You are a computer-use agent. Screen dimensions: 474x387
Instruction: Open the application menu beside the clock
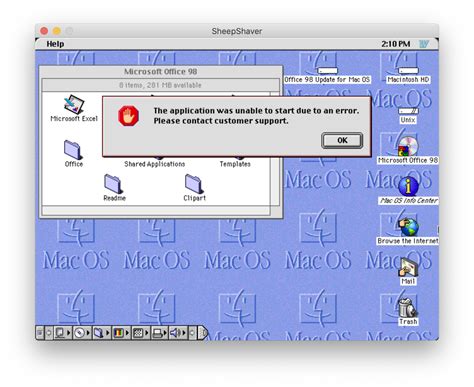pos(424,44)
